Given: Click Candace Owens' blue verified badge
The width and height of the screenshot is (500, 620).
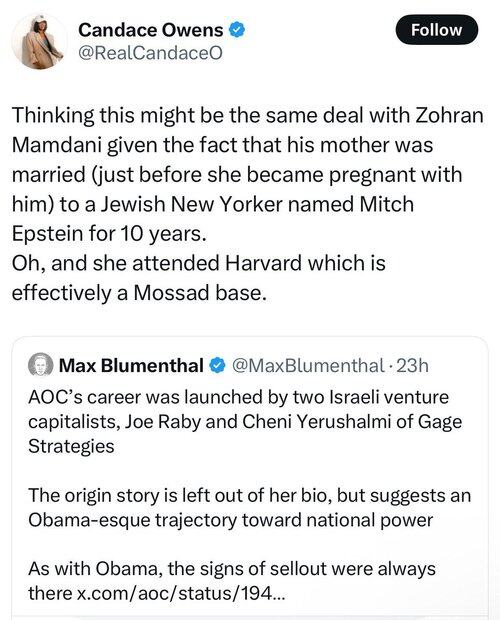Looking at the screenshot, I should click(x=237, y=30).
